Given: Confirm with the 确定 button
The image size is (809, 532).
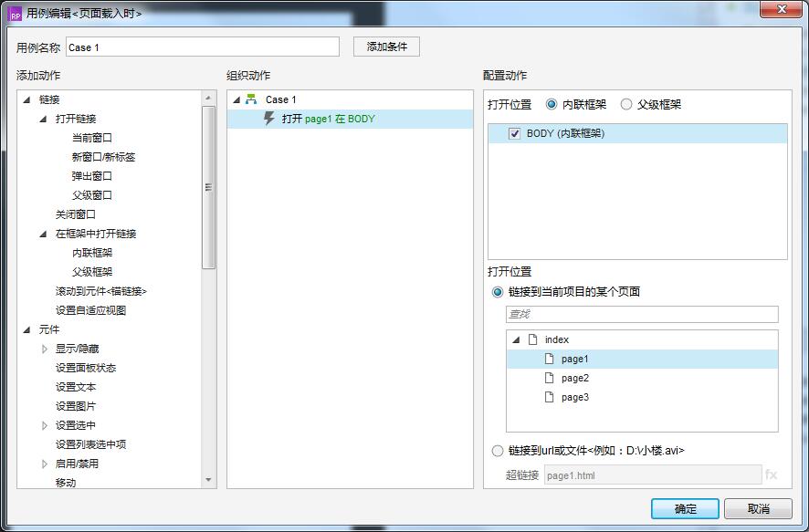Looking at the screenshot, I should point(685,509).
